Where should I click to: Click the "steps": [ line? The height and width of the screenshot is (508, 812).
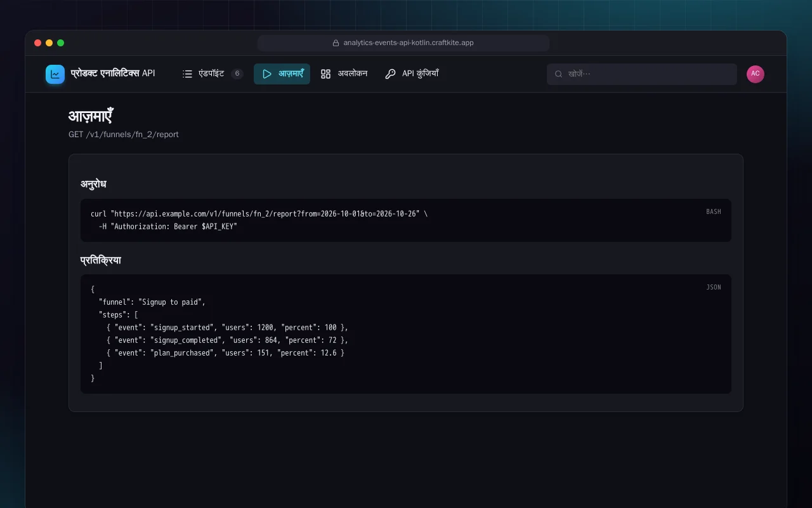click(x=119, y=315)
